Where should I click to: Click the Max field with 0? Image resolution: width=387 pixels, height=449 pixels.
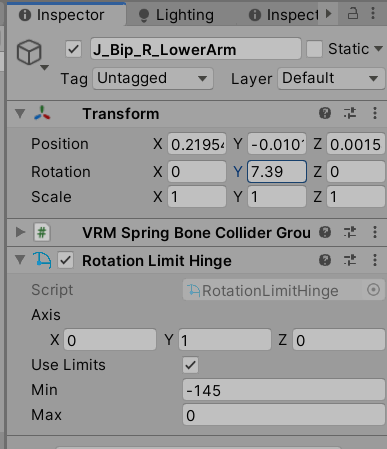click(284, 415)
